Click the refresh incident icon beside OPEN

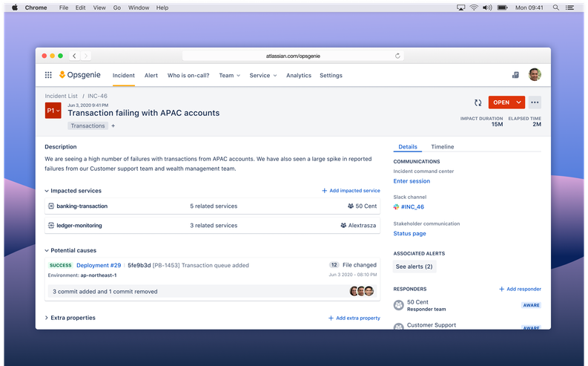pyautogui.click(x=478, y=102)
